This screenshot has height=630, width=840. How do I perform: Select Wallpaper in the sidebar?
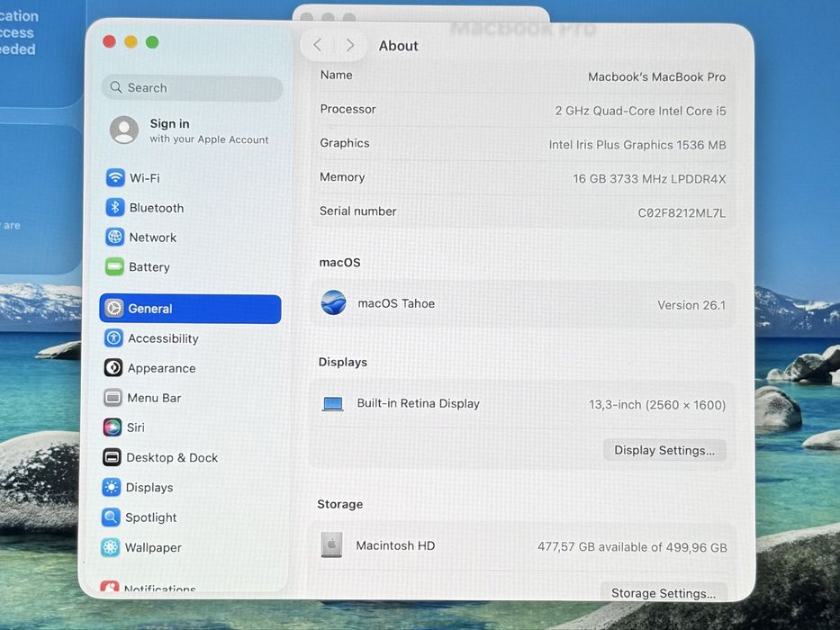click(x=186, y=547)
